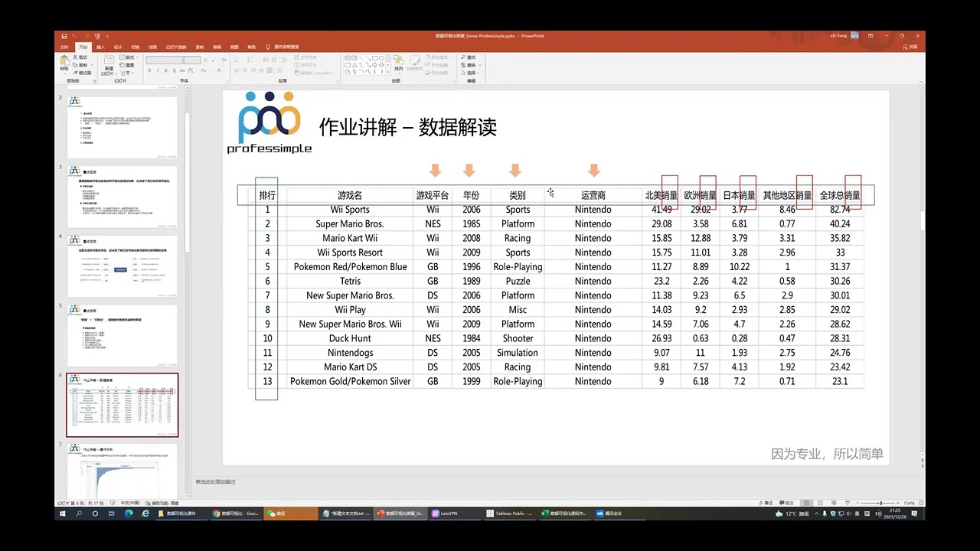Click the slide title 作业讲解 – 数据解读
The width and height of the screenshot is (980, 551).
(407, 127)
